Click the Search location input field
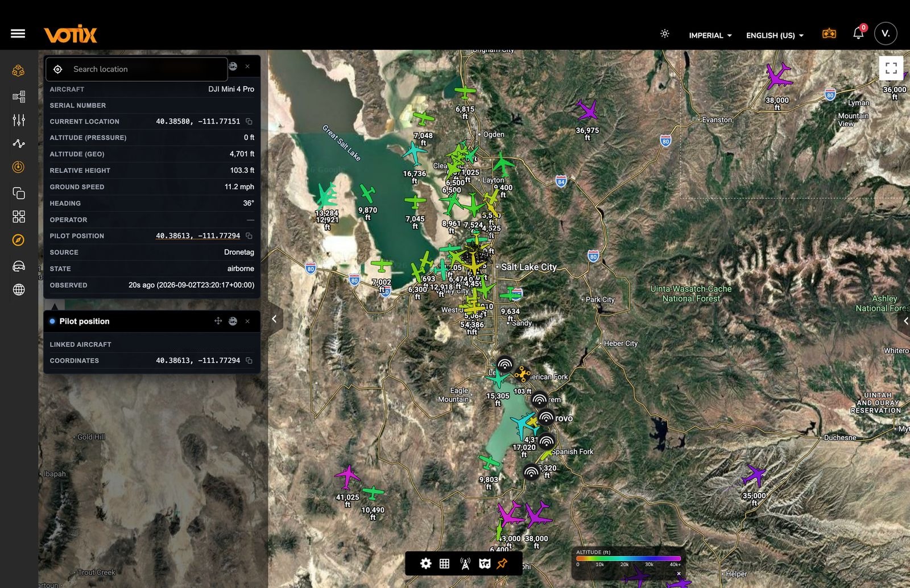Image resolution: width=910 pixels, height=588 pixels. (x=136, y=69)
